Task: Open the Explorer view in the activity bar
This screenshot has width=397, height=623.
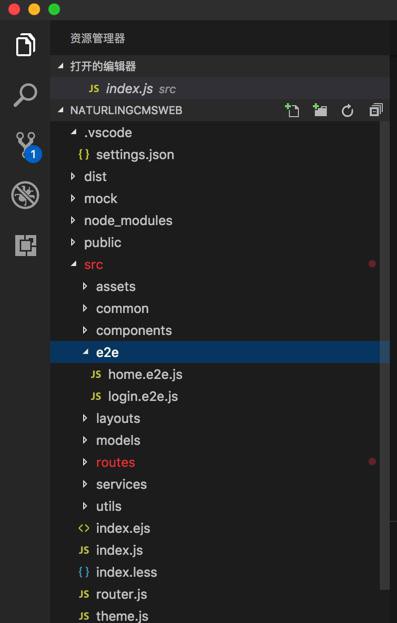Action: [x=25, y=44]
